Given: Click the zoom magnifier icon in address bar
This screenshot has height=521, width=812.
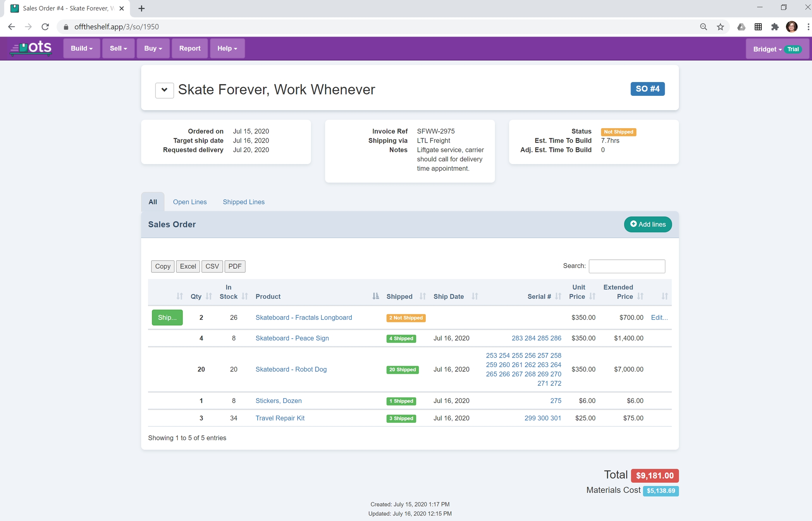Looking at the screenshot, I should point(703,27).
